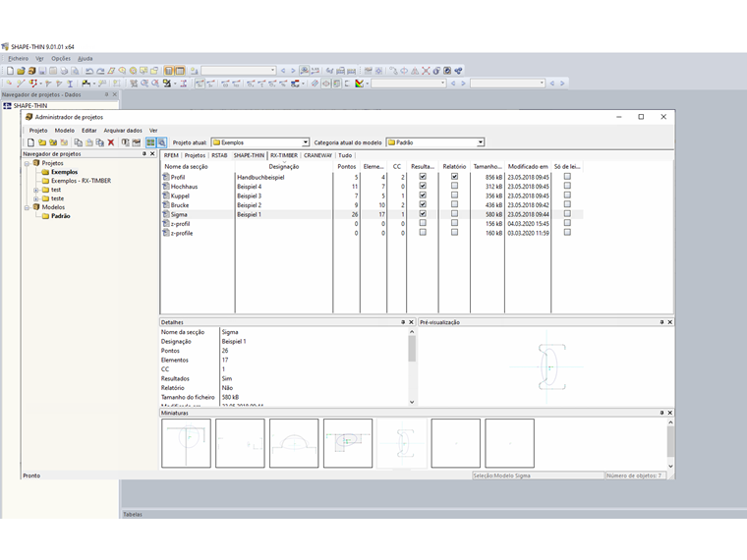Image resolution: width=747 pixels, height=560 pixels.
Task: Sort by Modificado em column header
Action: [x=528, y=167]
